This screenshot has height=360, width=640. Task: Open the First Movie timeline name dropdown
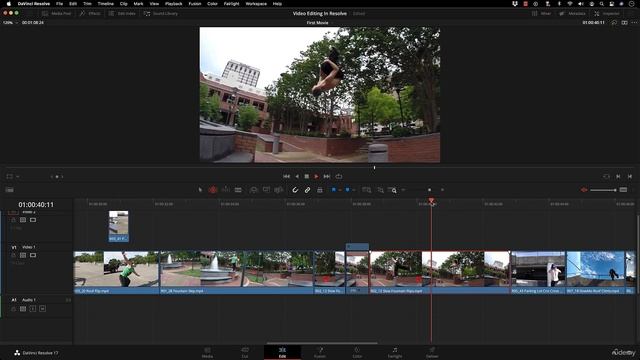pyautogui.click(x=319, y=23)
